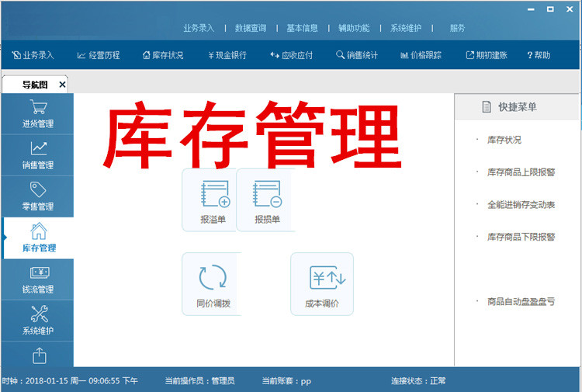582x392 pixels.
Task: Open the 成本调价 cost adjustment icon
Action: [322, 283]
